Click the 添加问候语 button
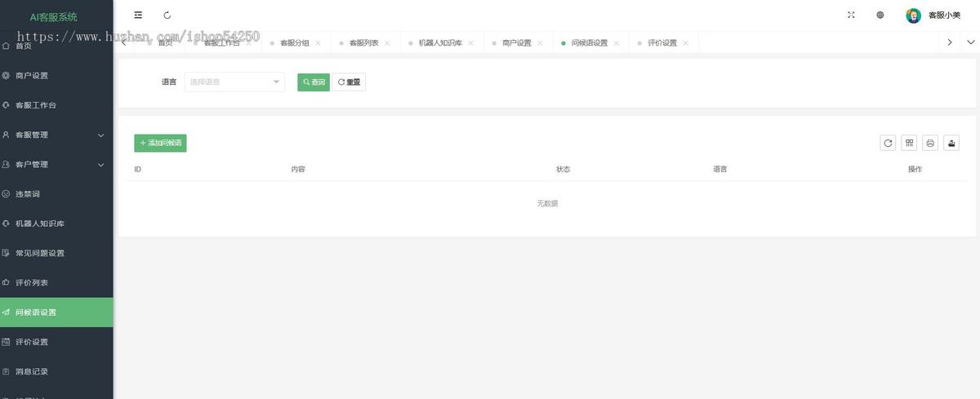The width and height of the screenshot is (980, 399). pos(160,143)
